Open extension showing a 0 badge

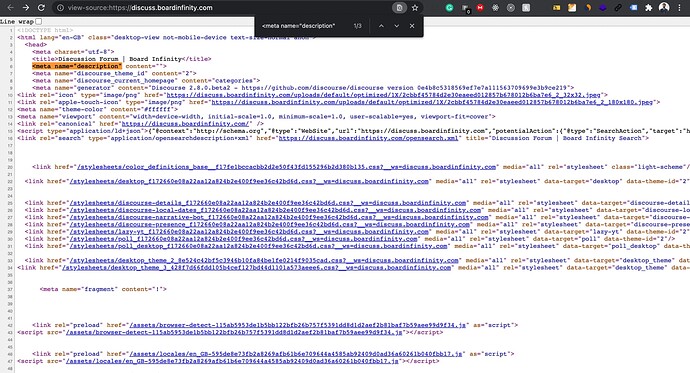465,8
